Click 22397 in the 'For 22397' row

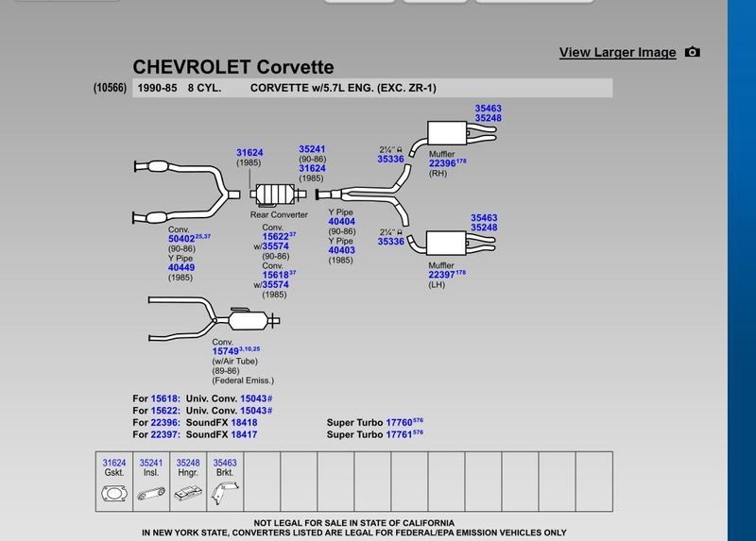(164, 434)
